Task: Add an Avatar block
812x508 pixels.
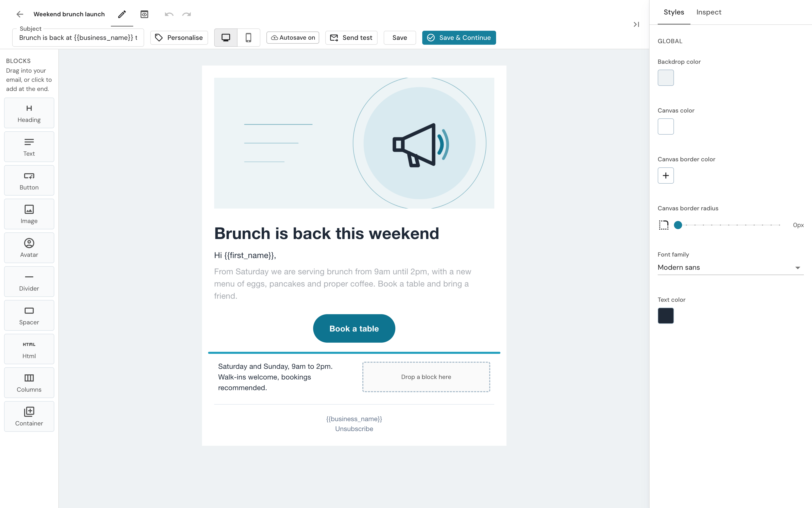Action: (29, 248)
